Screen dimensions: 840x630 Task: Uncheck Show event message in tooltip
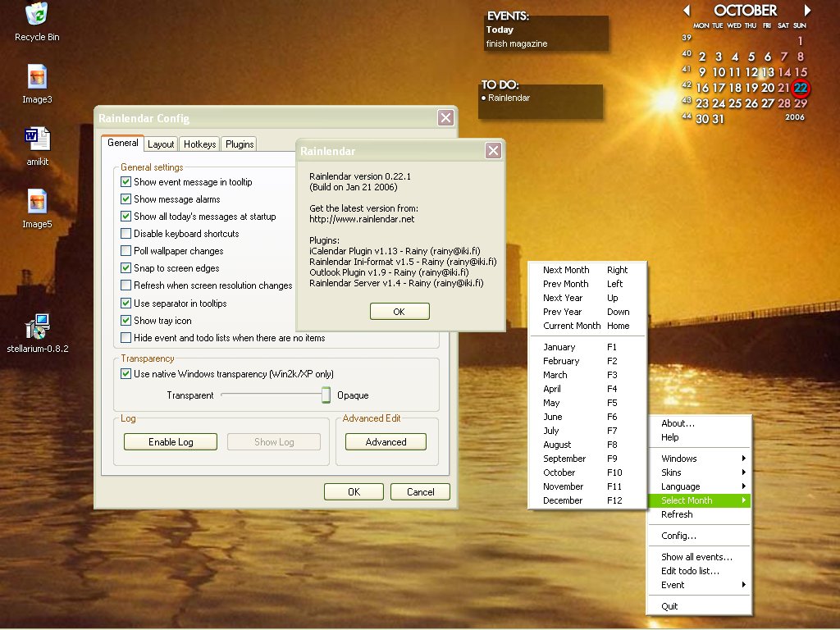click(x=126, y=182)
